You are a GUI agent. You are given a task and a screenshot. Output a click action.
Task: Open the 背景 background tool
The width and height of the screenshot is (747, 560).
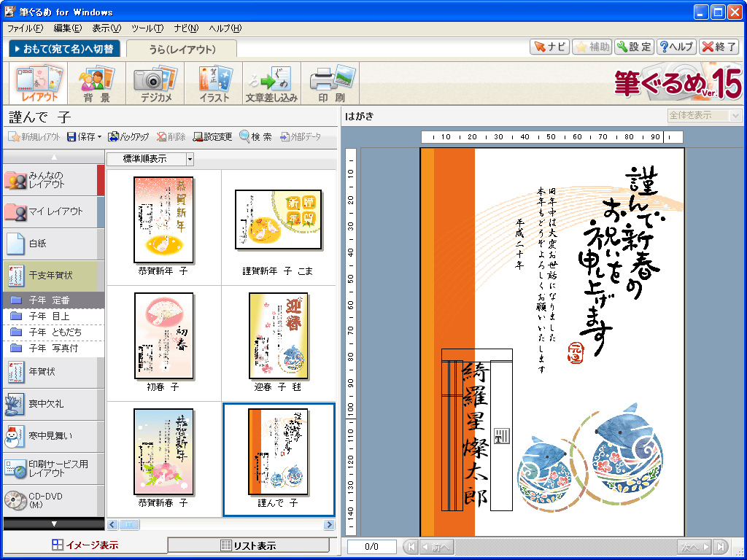coord(97,84)
